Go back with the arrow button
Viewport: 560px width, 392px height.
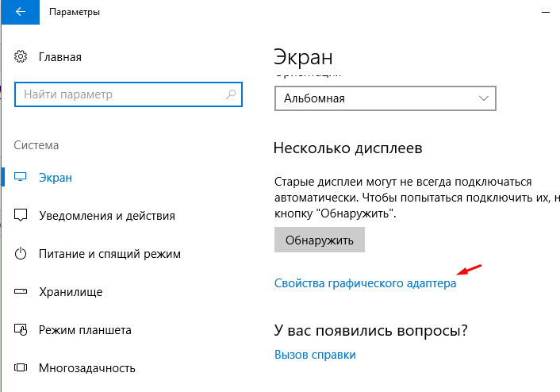pyautogui.click(x=21, y=12)
